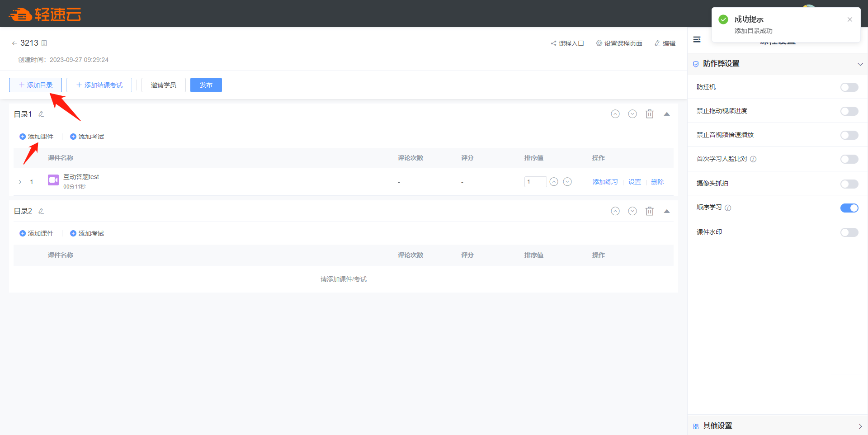868x435 pixels.
Task: Close the 成功提示 notification
Action: [850, 19]
